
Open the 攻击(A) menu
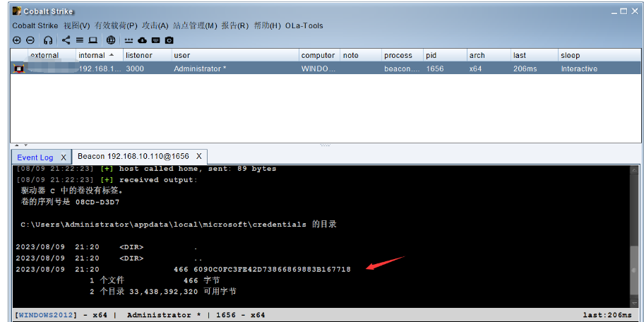coord(155,25)
